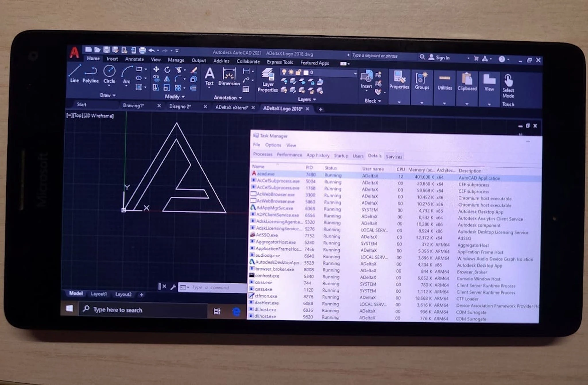Viewport: 588px width, 385px height.
Task: Open Task View on the taskbar
Action: pos(217,311)
